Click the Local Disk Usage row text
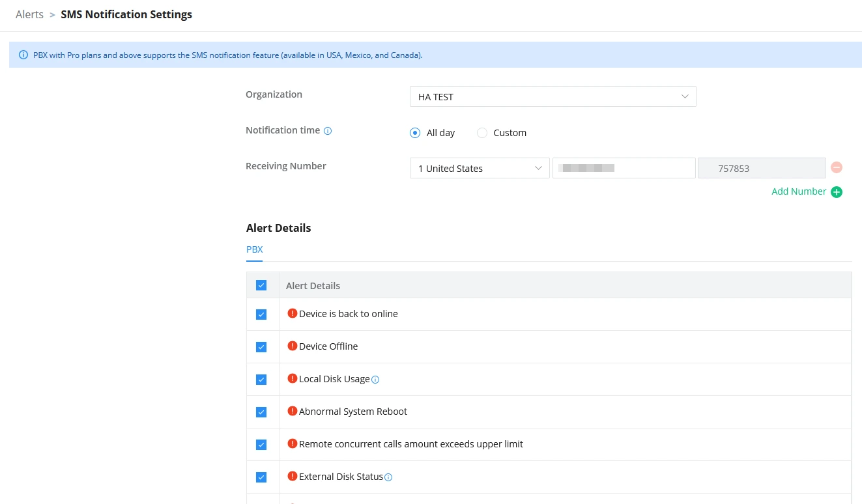 334,379
